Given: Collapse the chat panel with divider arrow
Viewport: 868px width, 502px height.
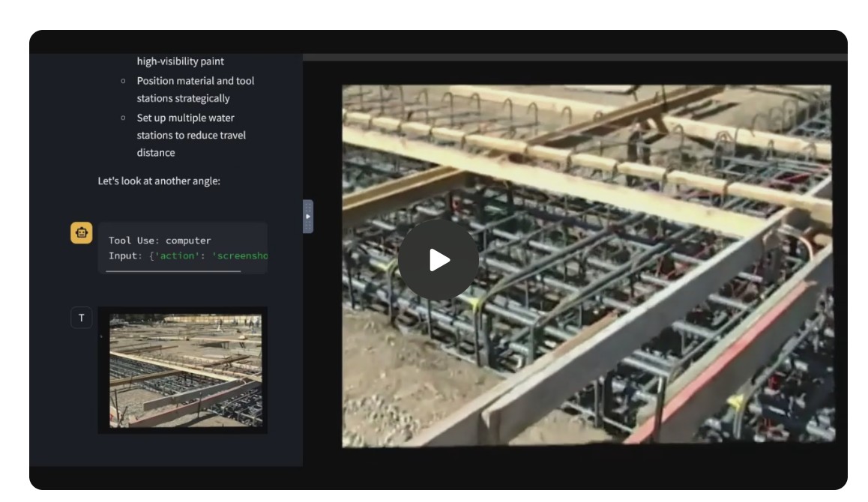Looking at the screenshot, I should 307,217.
